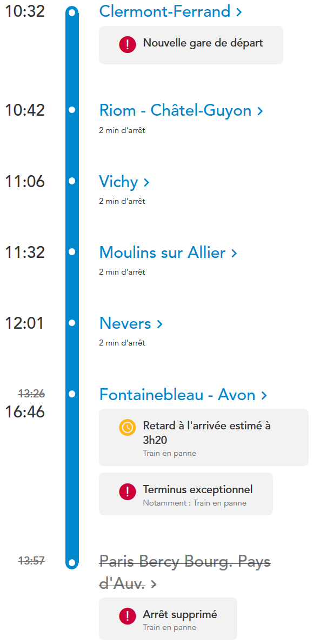Click the Retard à l'arrivée estimé message box

coord(204,437)
